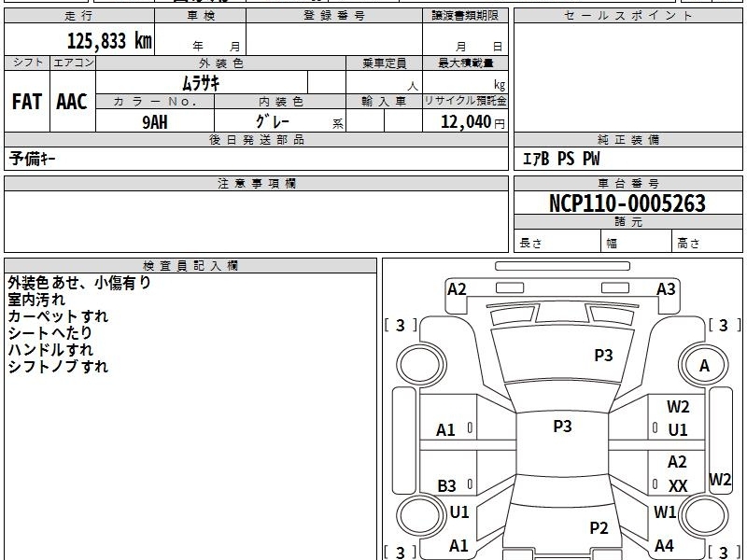Select the ムラサキ exterior color value
Viewport: 747px width, 560px height.
tap(201, 83)
